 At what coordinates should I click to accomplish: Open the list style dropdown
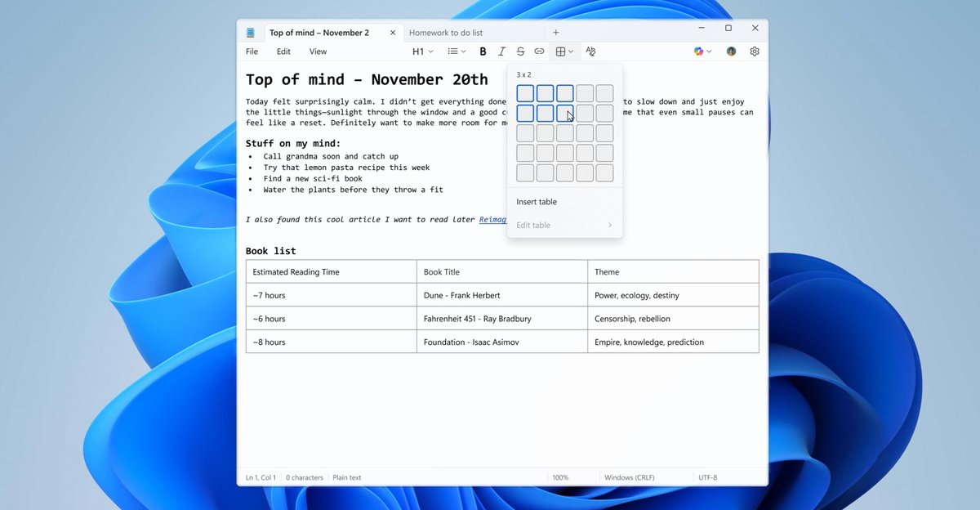(x=456, y=51)
